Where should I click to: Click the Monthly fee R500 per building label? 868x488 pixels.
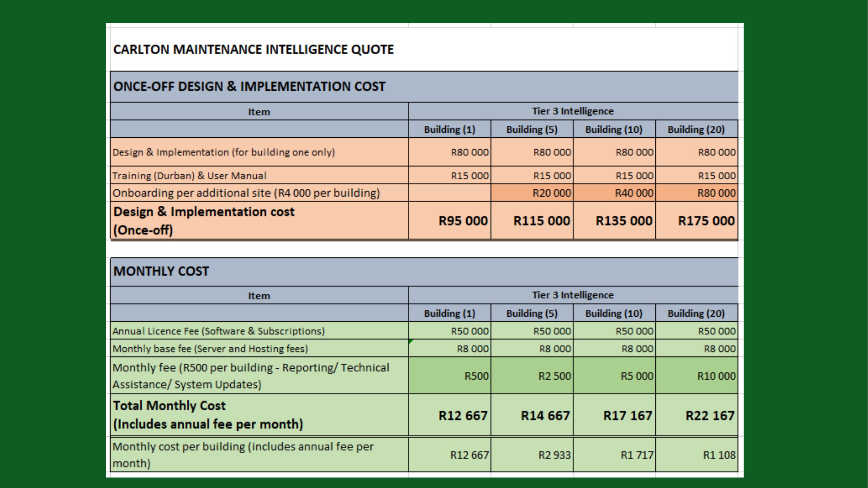(x=251, y=376)
